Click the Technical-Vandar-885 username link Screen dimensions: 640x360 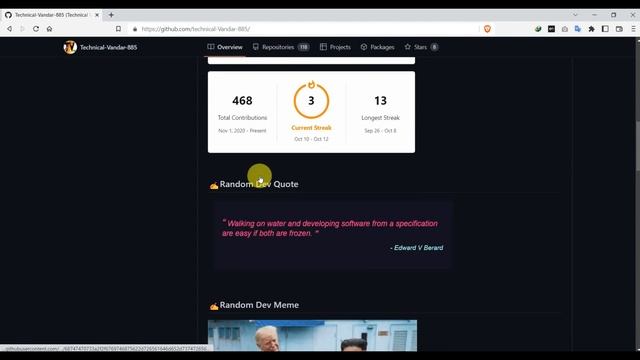coord(109,47)
